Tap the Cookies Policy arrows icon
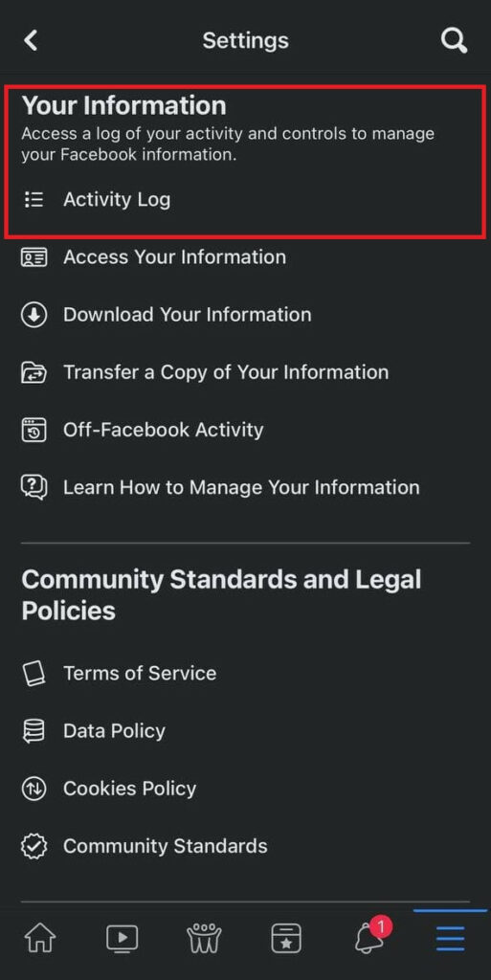The image size is (491, 980). (x=33, y=789)
